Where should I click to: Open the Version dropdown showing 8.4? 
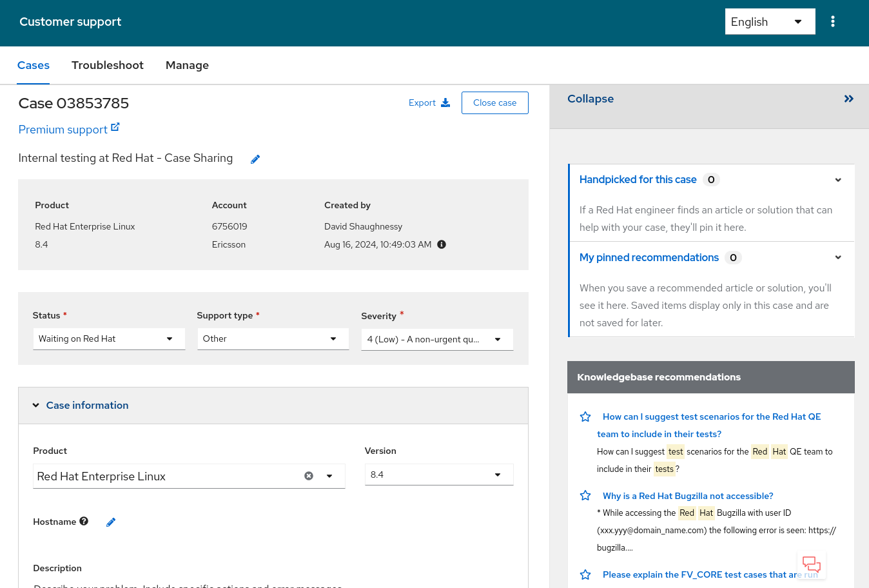click(439, 475)
